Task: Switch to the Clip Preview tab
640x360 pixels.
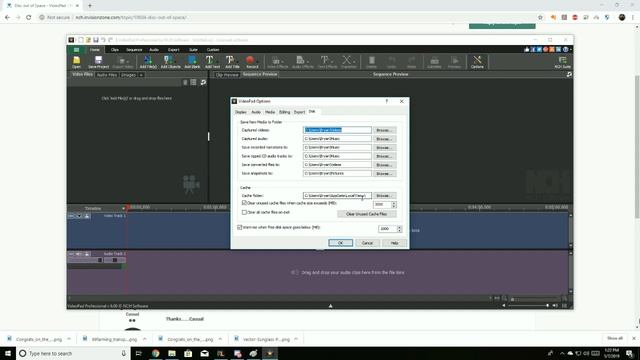Action: click(x=227, y=75)
